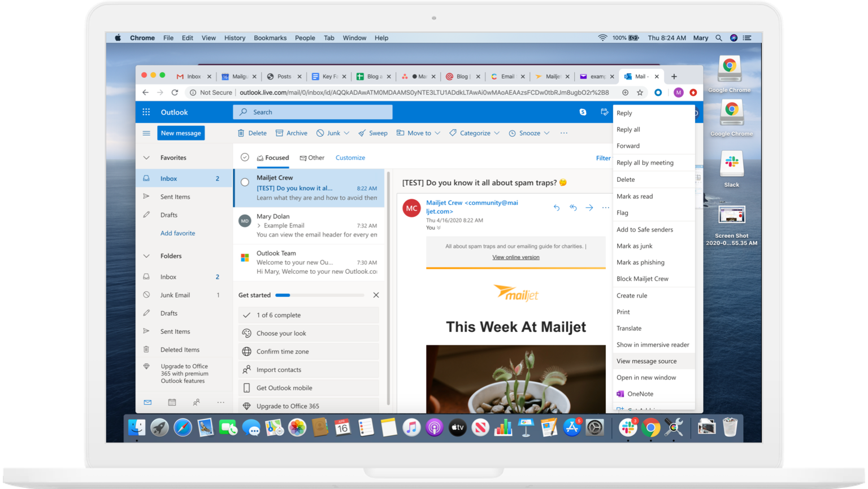Click the New message button
This screenshot has width=868, height=489.
coord(181,133)
